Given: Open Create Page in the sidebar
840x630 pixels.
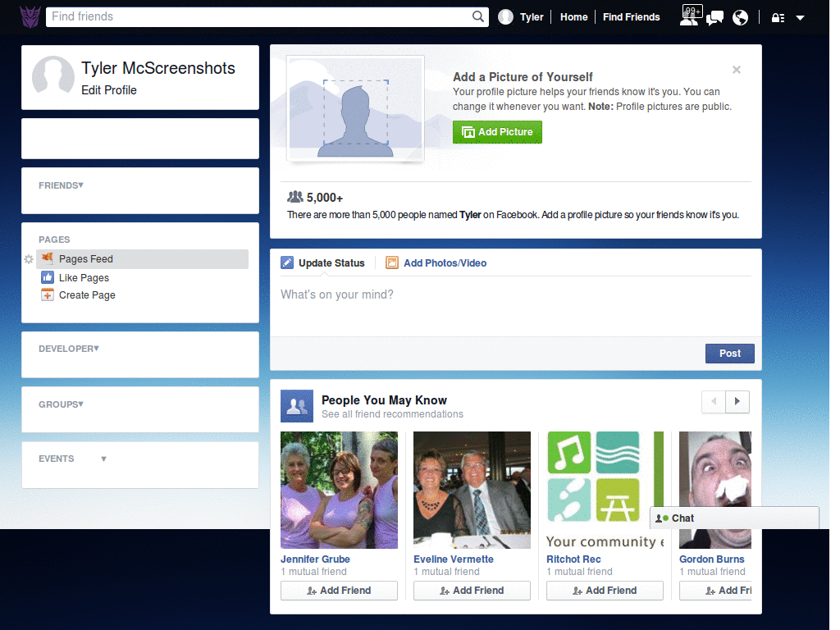Looking at the screenshot, I should 87,295.
